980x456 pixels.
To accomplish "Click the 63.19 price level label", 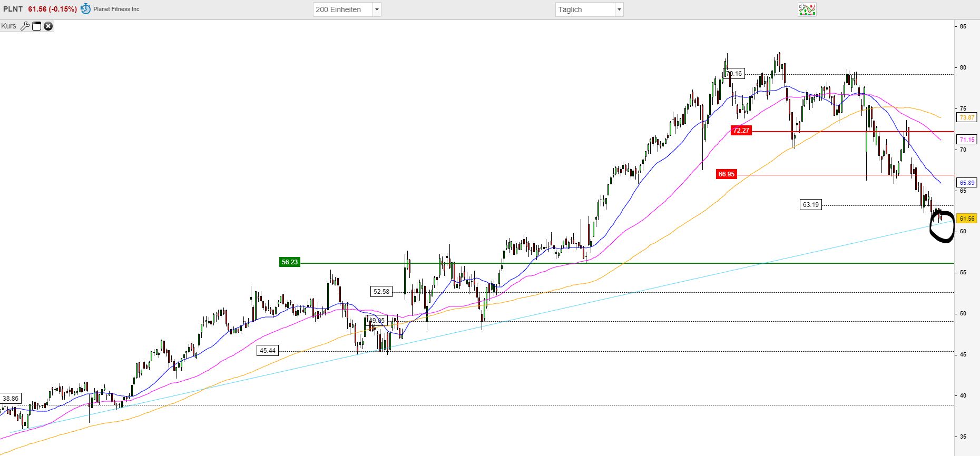I will [810, 205].
